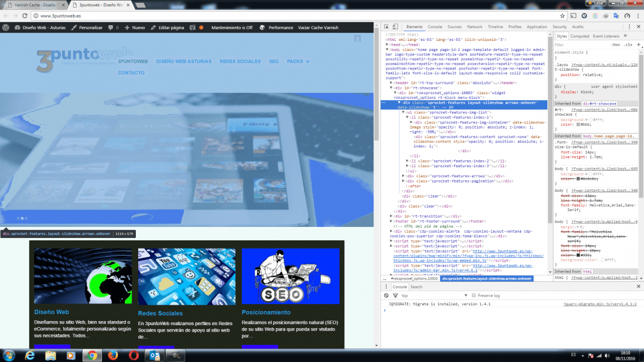Enable the Preserve log checkbox
The width and height of the screenshot is (644, 362).
click(x=474, y=295)
